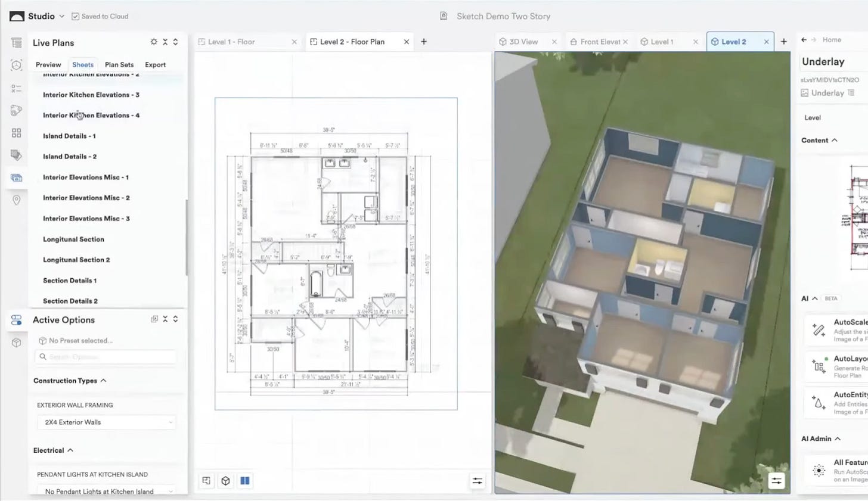This screenshot has height=501, width=868.
Task: Open the map pin location sidebar icon
Action: click(x=16, y=200)
